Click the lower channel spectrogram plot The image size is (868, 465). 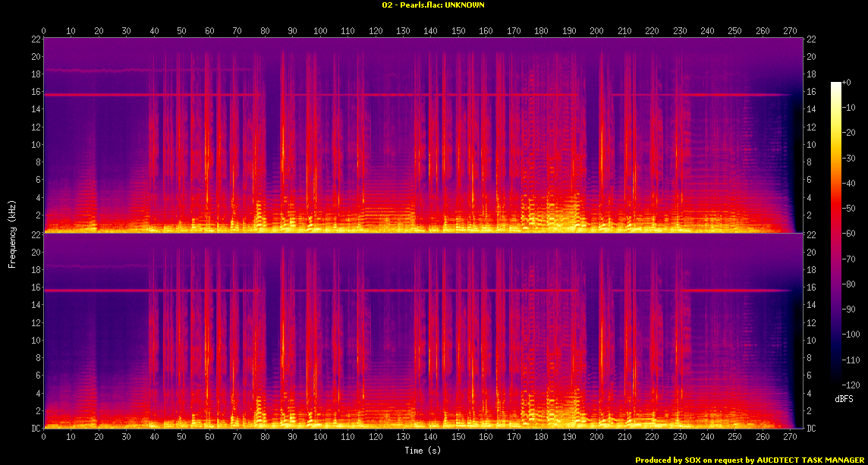423,331
